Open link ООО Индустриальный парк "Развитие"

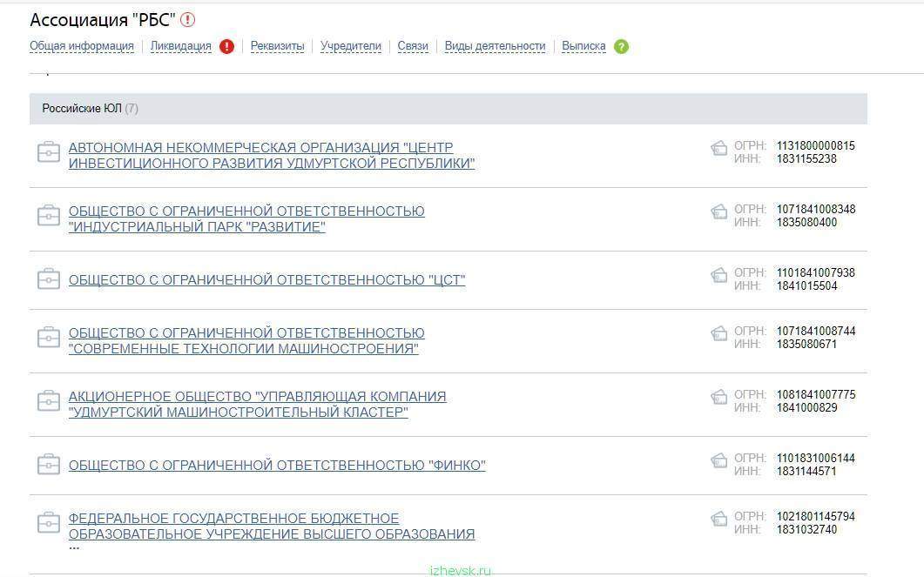[x=246, y=219]
